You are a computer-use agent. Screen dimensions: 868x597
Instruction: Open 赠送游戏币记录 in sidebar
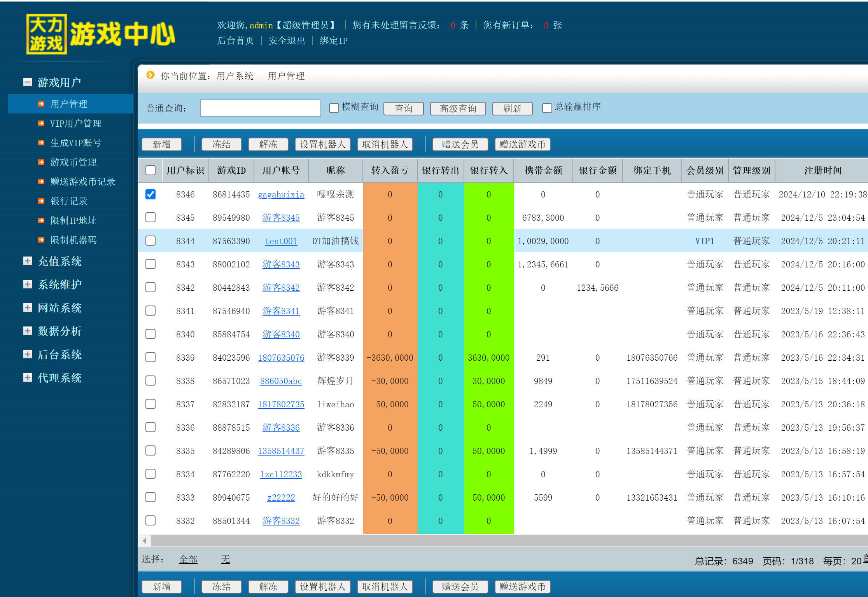coord(82,182)
